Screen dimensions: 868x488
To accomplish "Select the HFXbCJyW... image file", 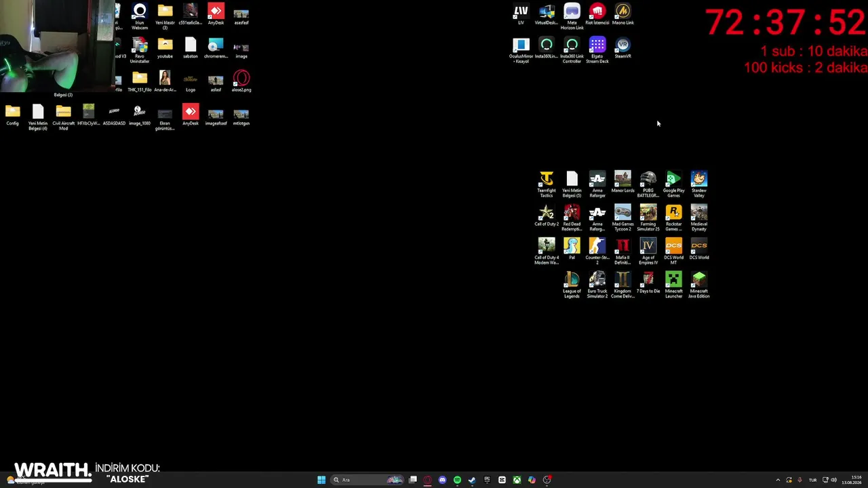I will click(89, 115).
